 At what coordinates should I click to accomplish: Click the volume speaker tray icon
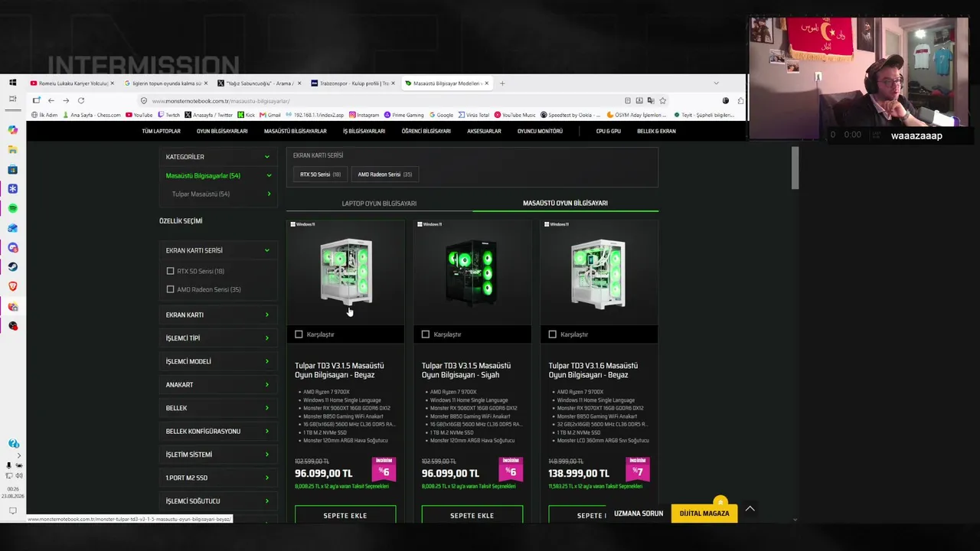click(19, 476)
